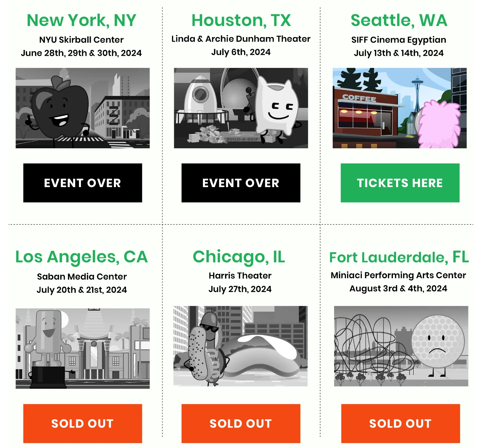Click the SOLD OUT button for Chicago
The height and width of the screenshot is (448, 484).
241,423
